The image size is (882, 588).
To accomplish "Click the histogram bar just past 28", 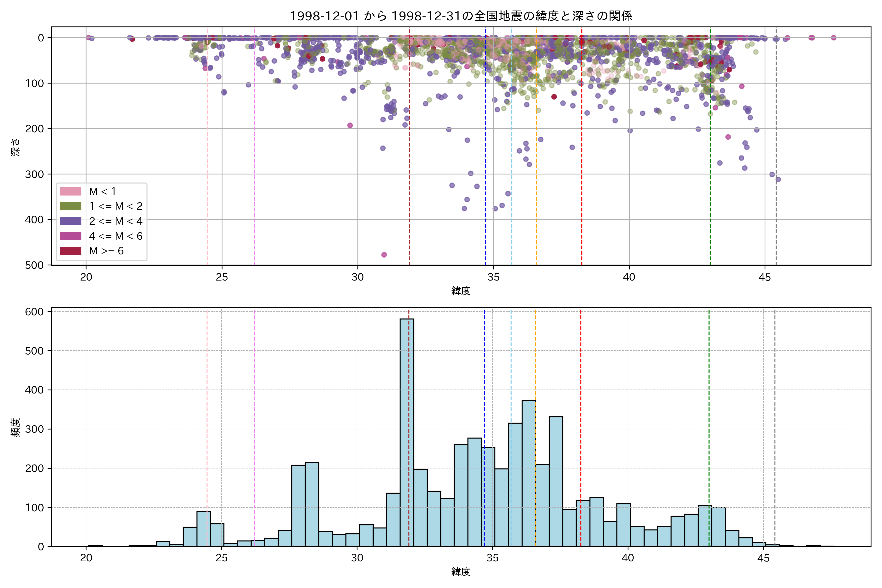I will (x=312, y=504).
